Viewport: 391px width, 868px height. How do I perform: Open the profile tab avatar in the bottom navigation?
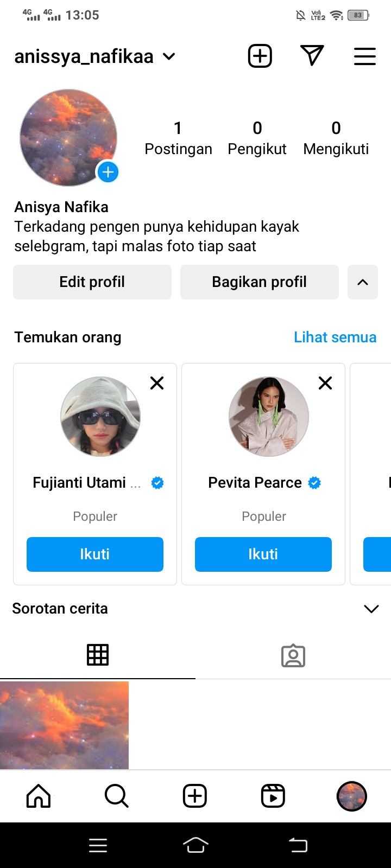tap(351, 796)
